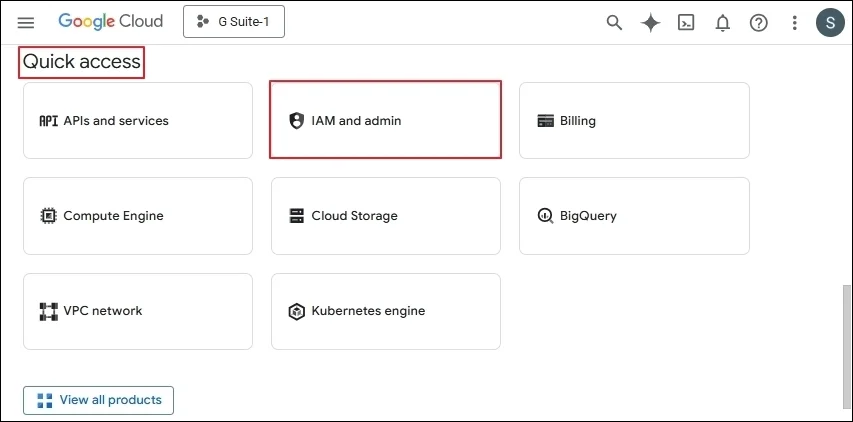
Task: Click the BigQuery magnifier icon
Action: click(x=545, y=216)
